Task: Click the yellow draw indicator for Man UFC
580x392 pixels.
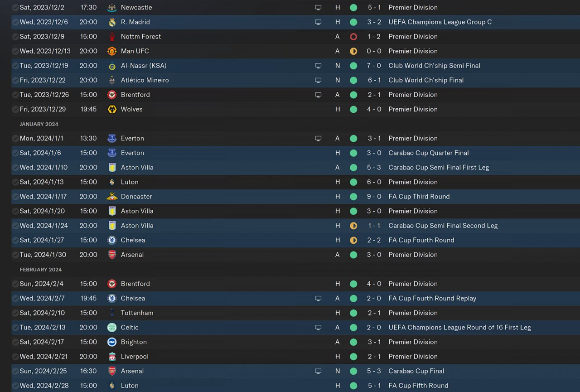Action: (353, 51)
